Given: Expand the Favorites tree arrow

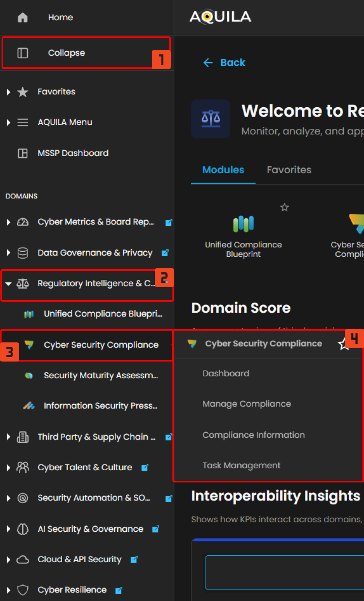Looking at the screenshot, I should coord(9,92).
